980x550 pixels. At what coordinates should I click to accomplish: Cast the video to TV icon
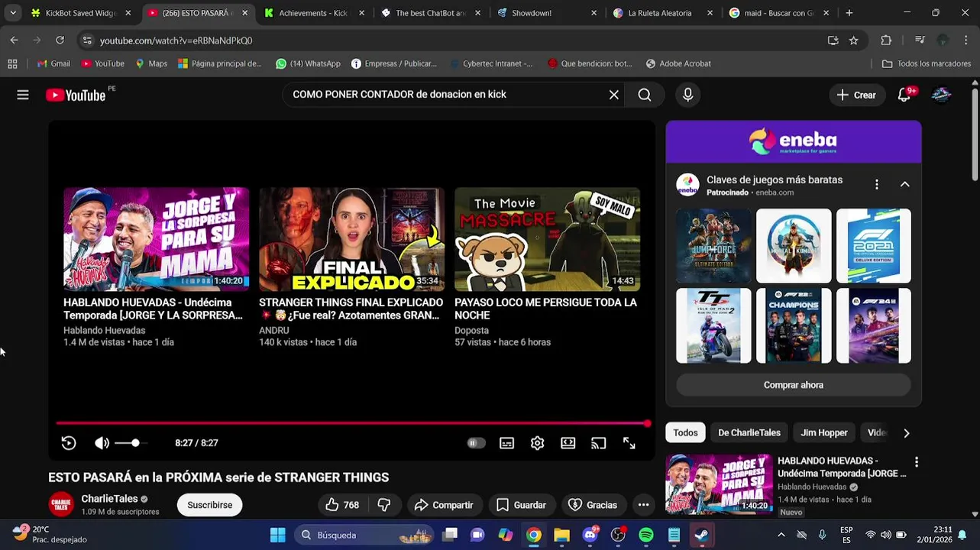tap(599, 443)
